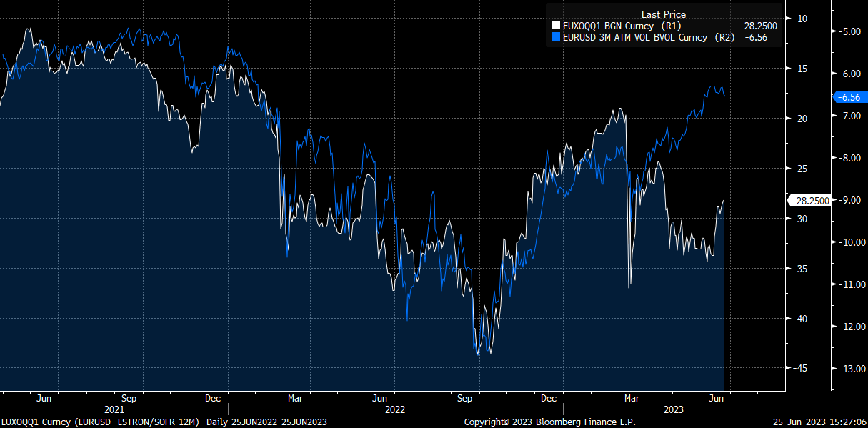Select the 2023 label on the time axis

[674, 410]
